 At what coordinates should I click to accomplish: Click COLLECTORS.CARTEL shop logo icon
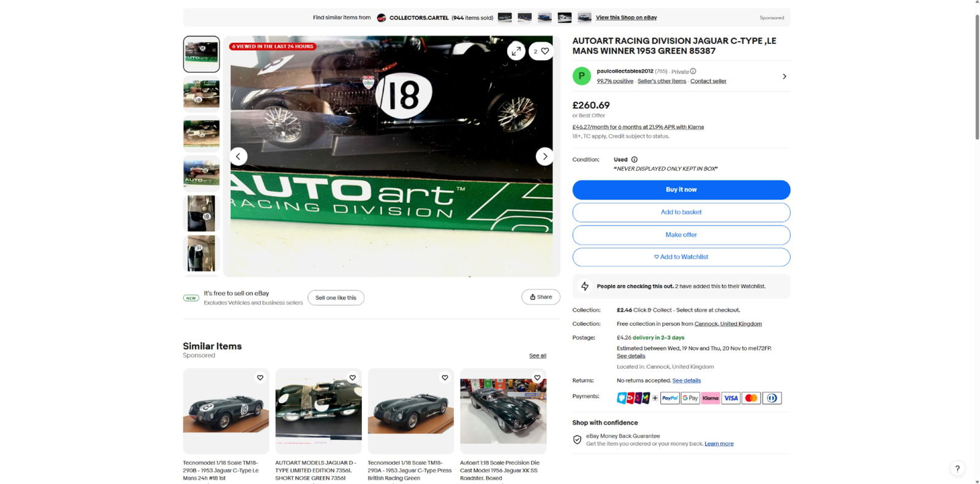(x=381, y=18)
